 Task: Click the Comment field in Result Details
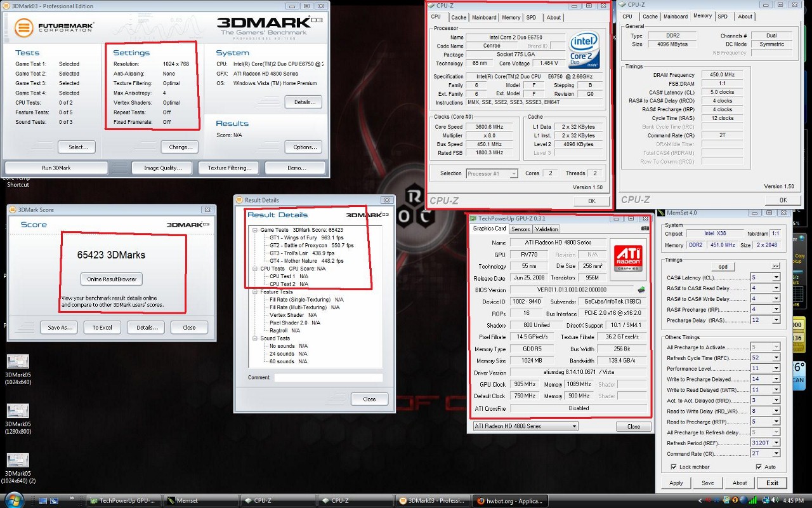click(x=329, y=377)
